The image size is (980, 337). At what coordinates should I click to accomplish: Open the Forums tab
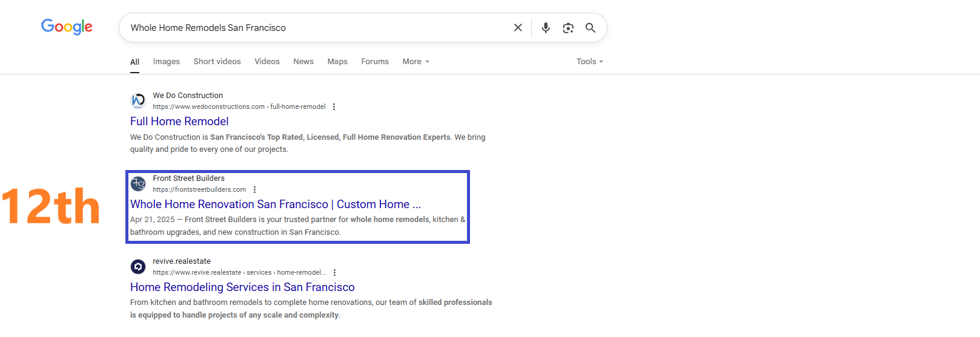pyautogui.click(x=375, y=62)
